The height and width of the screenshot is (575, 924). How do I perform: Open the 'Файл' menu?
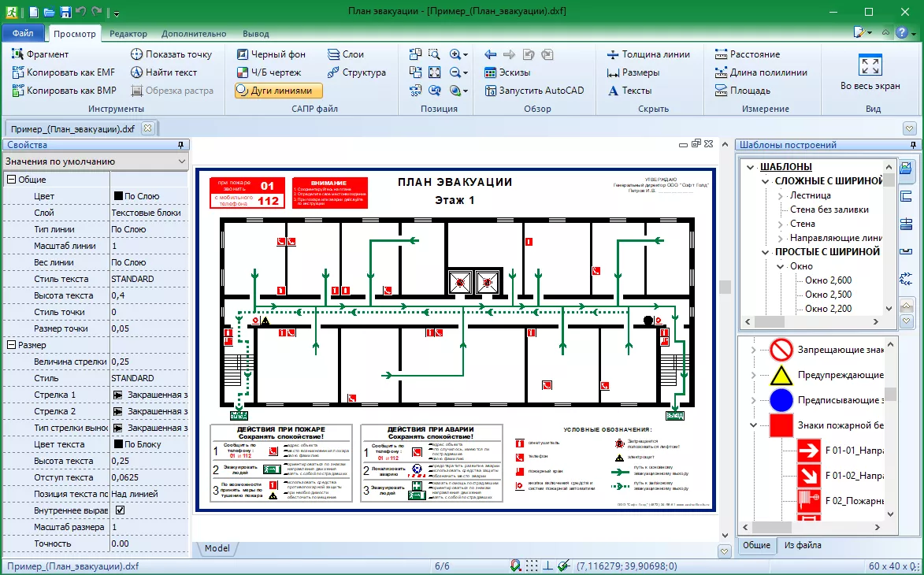click(x=23, y=34)
